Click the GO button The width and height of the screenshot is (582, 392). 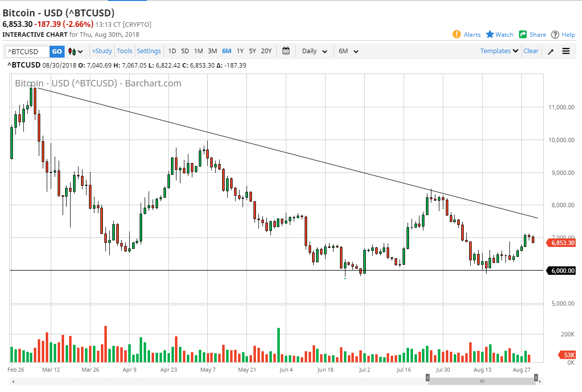[56, 51]
